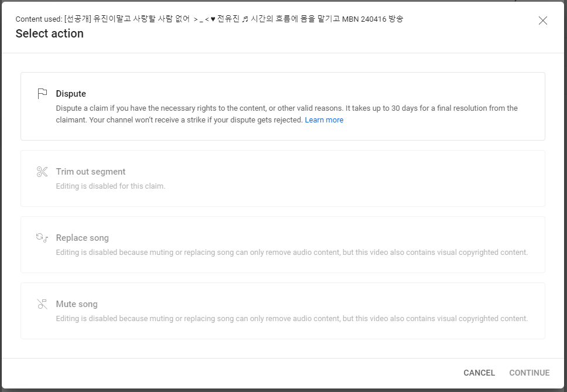567x392 pixels.
Task: Click the Dispute flag icon
Action: point(42,94)
